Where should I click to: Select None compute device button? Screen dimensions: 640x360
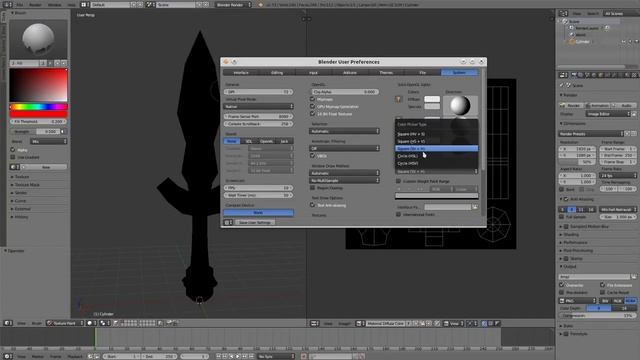pyautogui.click(x=258, y=213)
